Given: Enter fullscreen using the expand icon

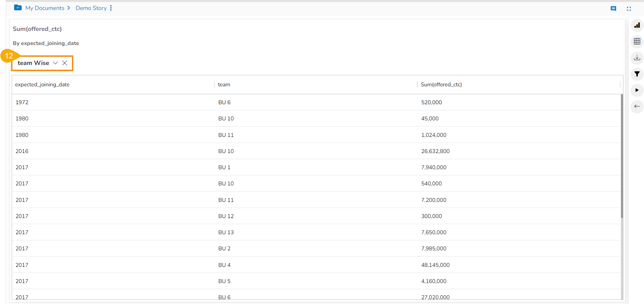Looking at the screenshot, I should pyautogui.click(x=629, y=9).
